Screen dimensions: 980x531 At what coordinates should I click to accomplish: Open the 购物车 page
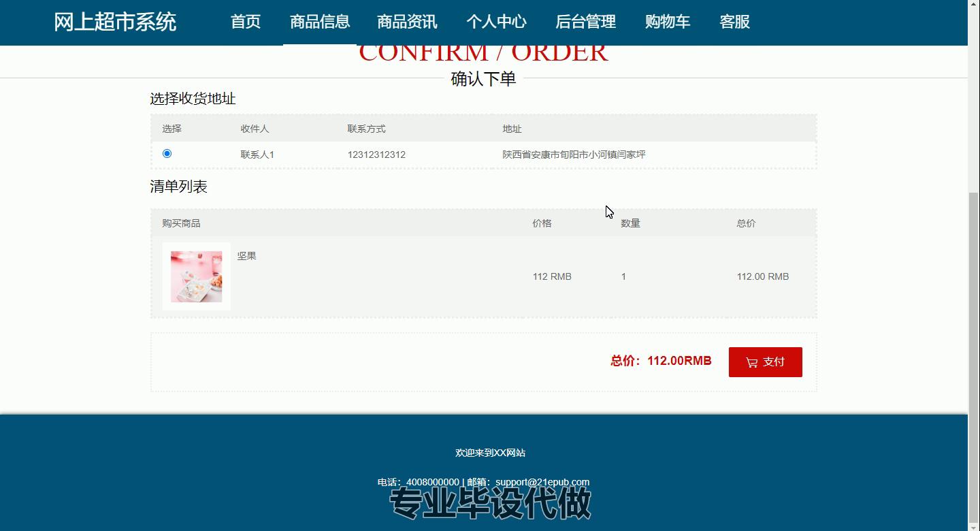coord(667,22)
